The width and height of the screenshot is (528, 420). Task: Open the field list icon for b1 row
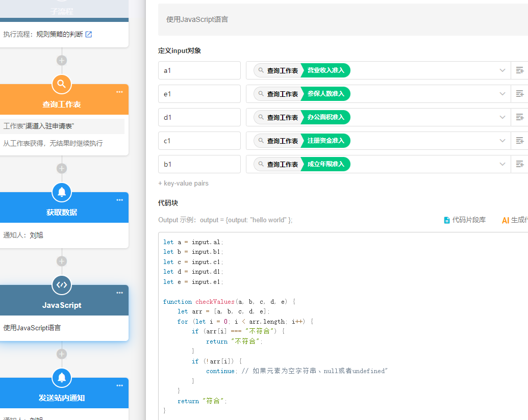click(x=519, y=164)
